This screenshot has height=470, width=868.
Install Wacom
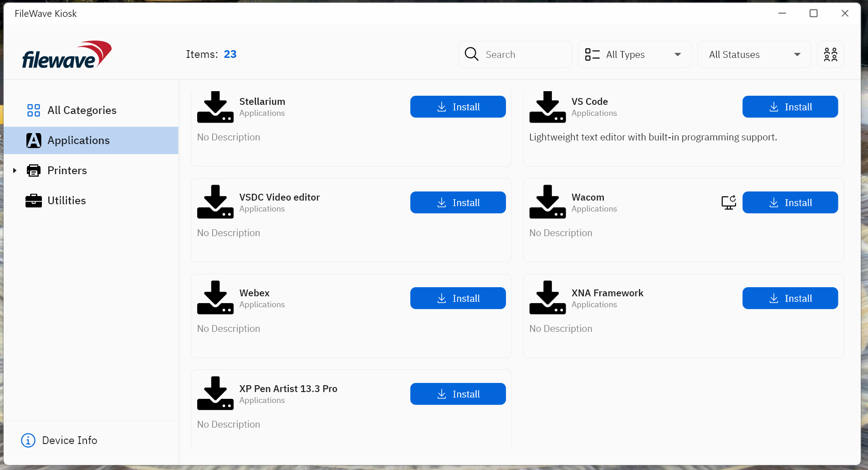pyautogui.click(x=790, y=202)
